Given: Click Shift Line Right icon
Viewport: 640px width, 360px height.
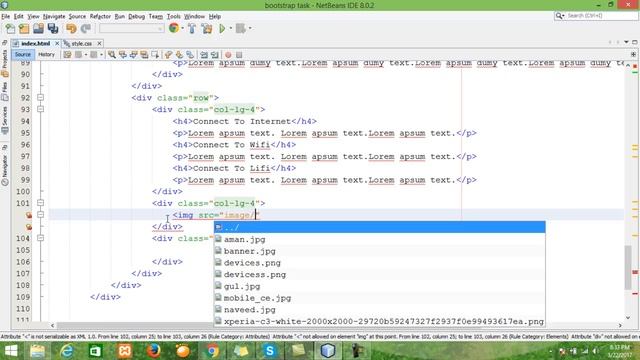Looking at the screenshot, I should coord(215,55).
